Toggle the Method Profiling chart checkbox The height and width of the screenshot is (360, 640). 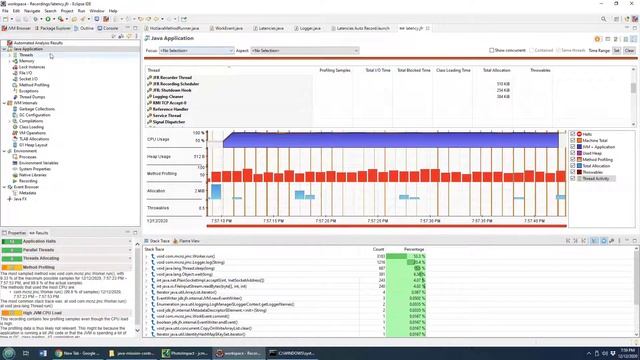(573, 160)
